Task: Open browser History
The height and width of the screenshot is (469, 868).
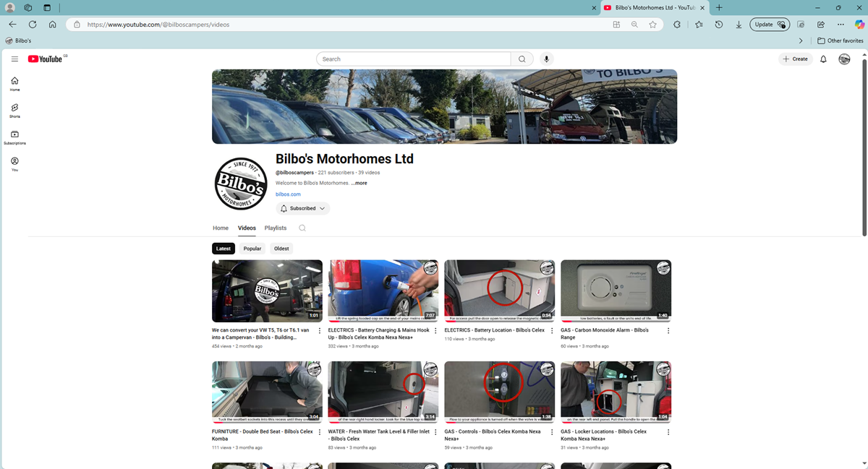Action: pyautogui.click(x=719, y=25)
